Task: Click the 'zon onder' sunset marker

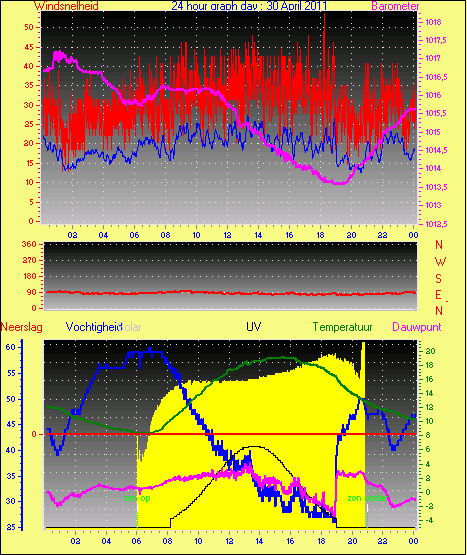Action: pyautogui.click(x=367, y=498)
